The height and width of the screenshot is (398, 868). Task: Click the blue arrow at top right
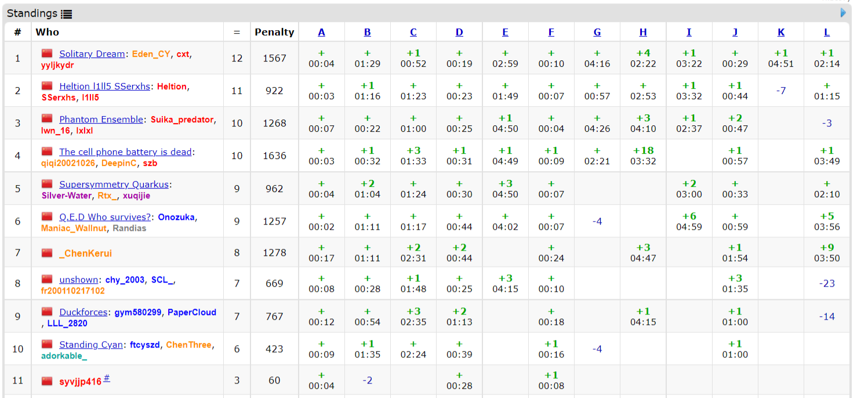coord(843,13)
